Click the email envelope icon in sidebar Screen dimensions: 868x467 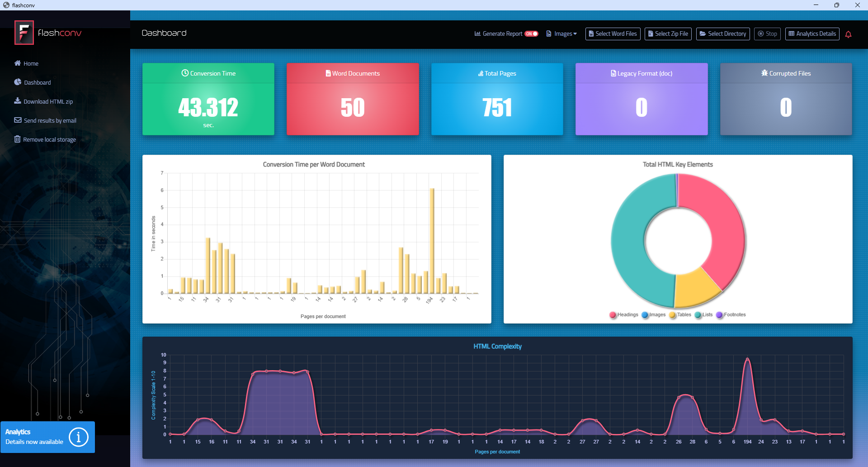(x=18, y=120)
